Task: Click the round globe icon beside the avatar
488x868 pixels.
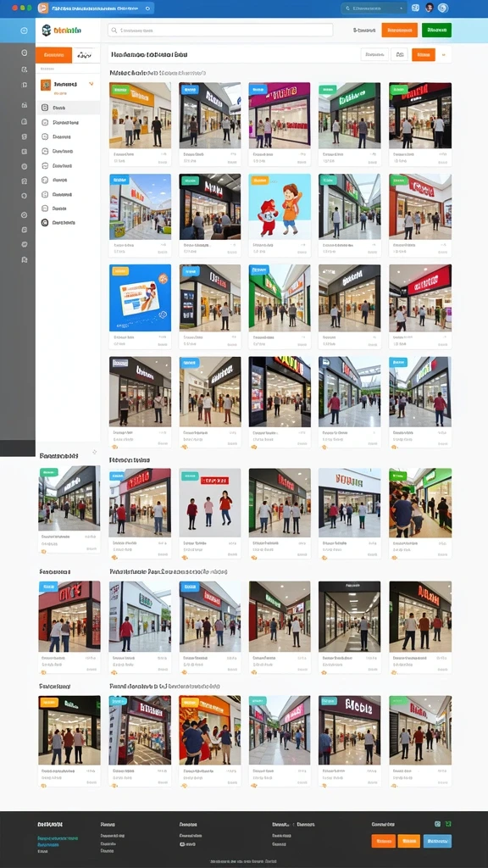Action: (442, 8)
